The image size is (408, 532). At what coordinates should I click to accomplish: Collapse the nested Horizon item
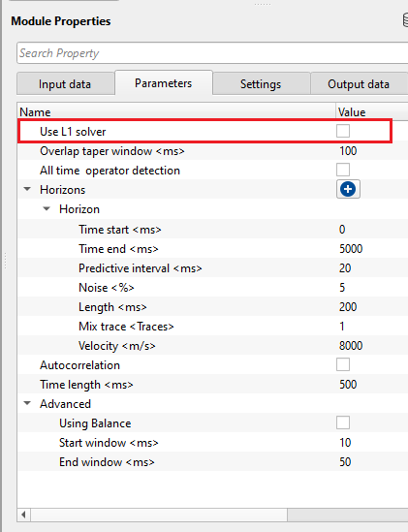click(47, 208)
